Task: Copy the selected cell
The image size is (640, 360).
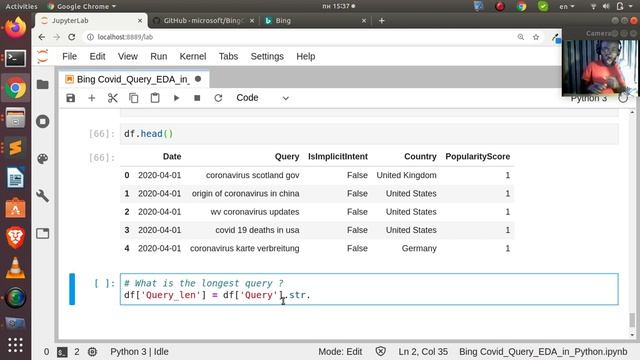Action: point(134,98)
